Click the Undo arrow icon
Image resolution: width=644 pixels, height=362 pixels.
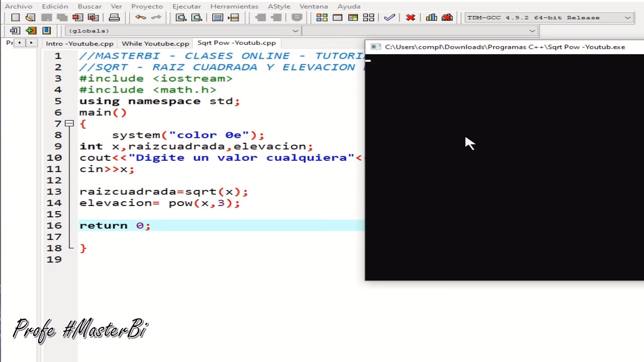pos(140,18)
